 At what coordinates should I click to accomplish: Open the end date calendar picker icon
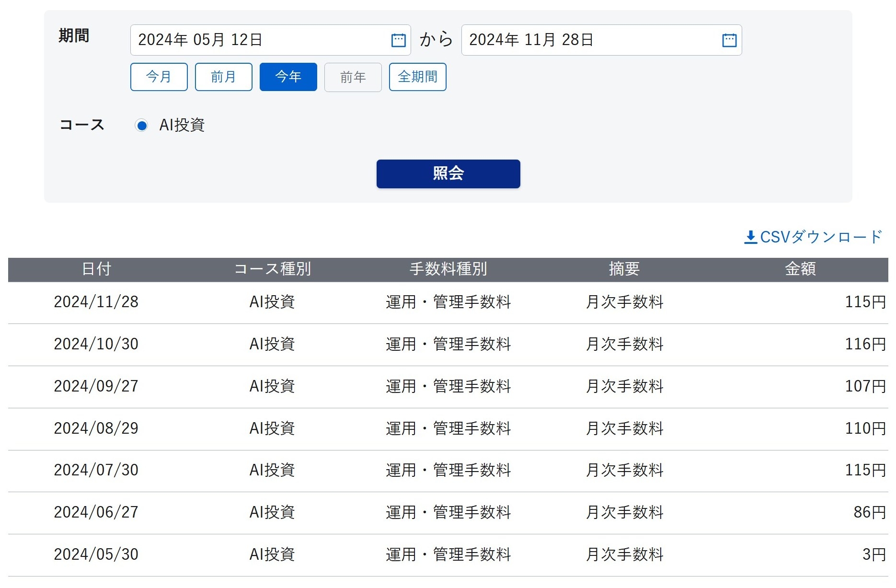pos(729,40)
